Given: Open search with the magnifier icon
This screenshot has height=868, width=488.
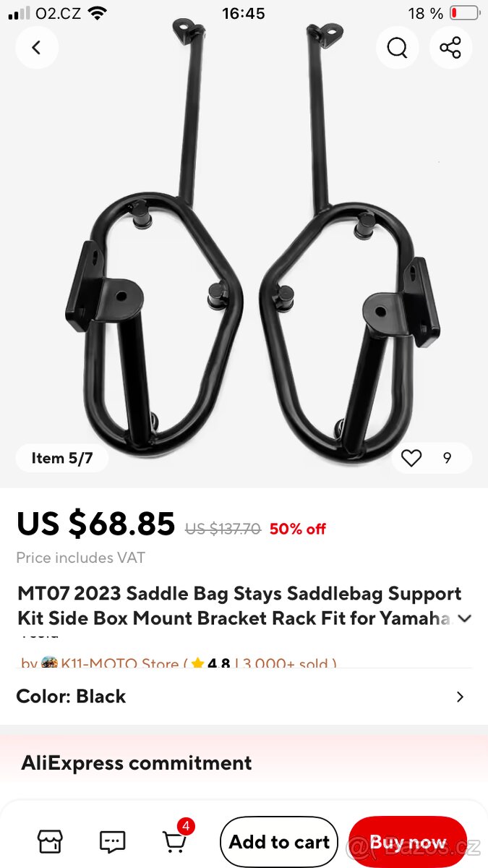Looking at the screenshot, I should coord(397,48).
